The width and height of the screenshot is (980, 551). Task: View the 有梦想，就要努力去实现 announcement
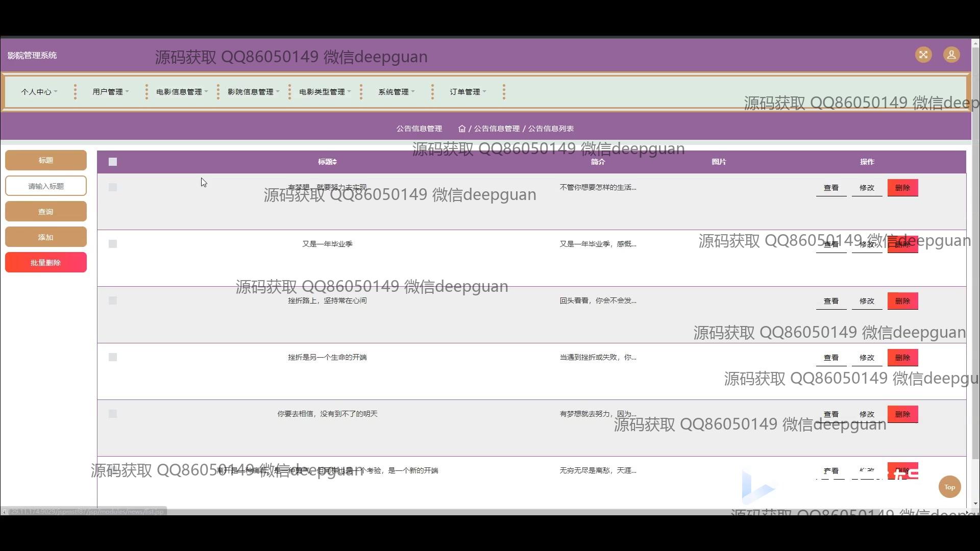tap(831, 188)
